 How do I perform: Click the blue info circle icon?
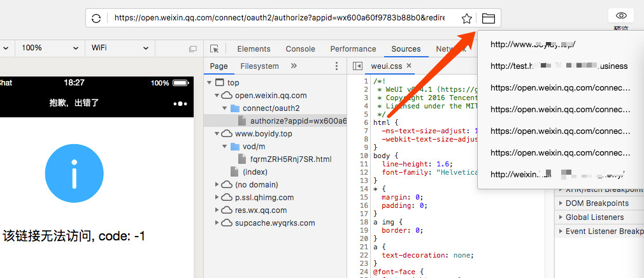click(x=75, y=173)
